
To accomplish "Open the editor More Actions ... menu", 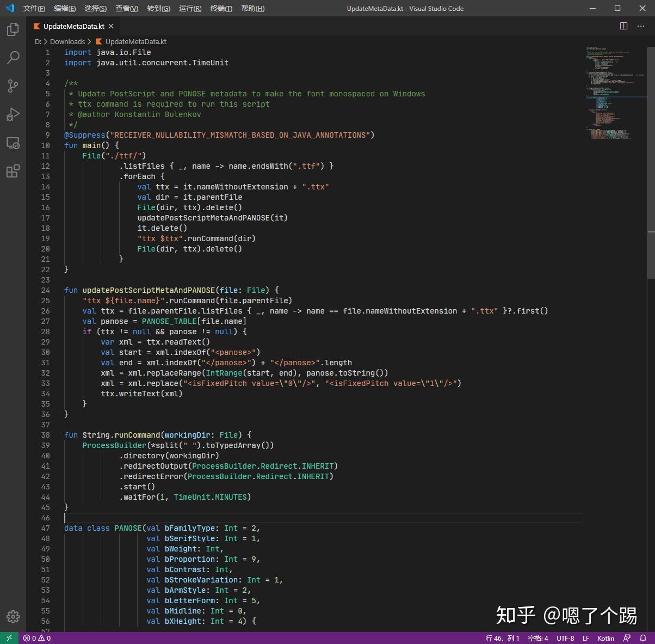I will click(641, 26).
